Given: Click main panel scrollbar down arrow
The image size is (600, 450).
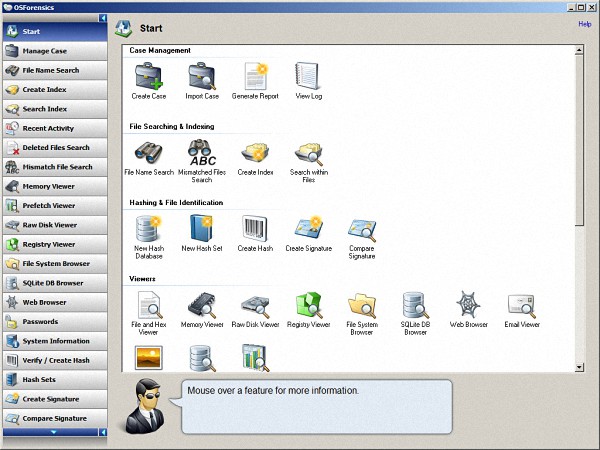Looking at the screenshot, I should [x=580, y=368].
